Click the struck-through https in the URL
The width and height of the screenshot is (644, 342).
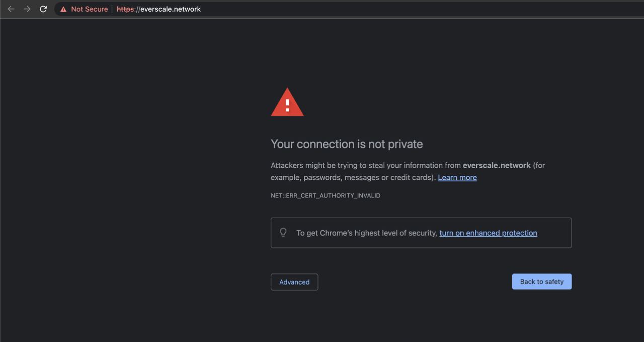point(125,9)
